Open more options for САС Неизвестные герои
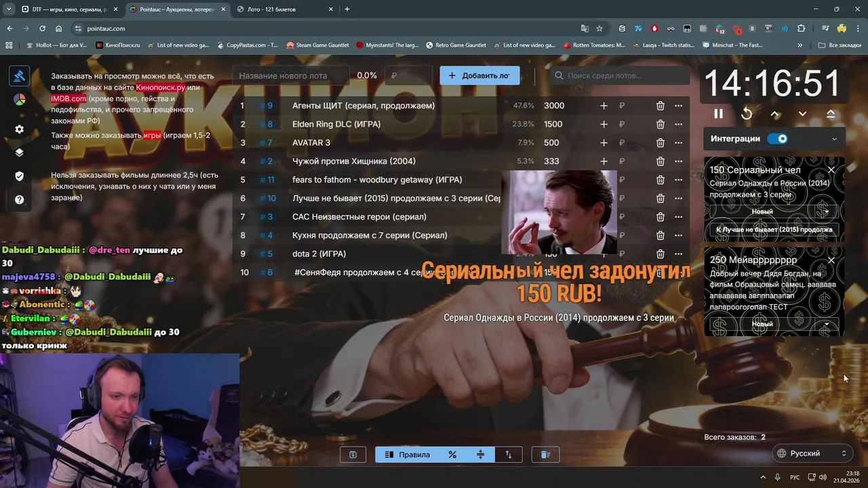Image resolution: width=868 pixels, height=488 pixels. pos(678,217)
